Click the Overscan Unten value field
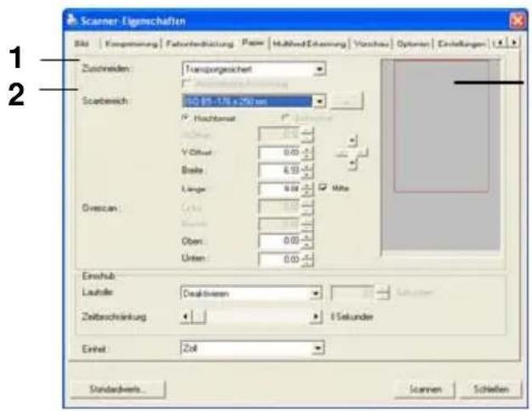Viewport: 532px width, 411px height. [280, 259]
